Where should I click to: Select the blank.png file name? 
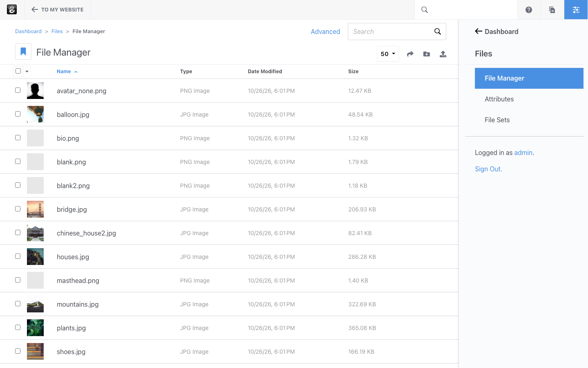pos(71,162)
